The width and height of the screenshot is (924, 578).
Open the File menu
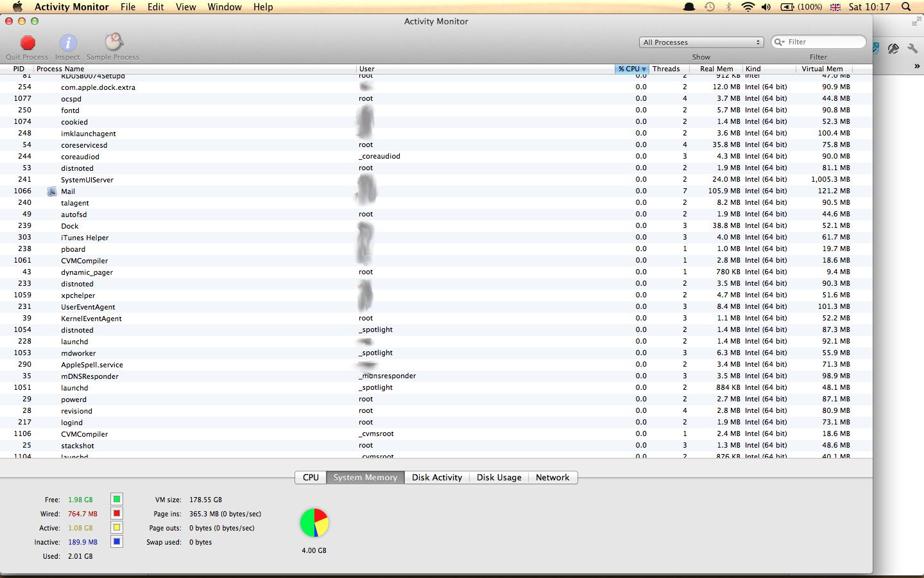pyautogui.click(x=128, y=7)
